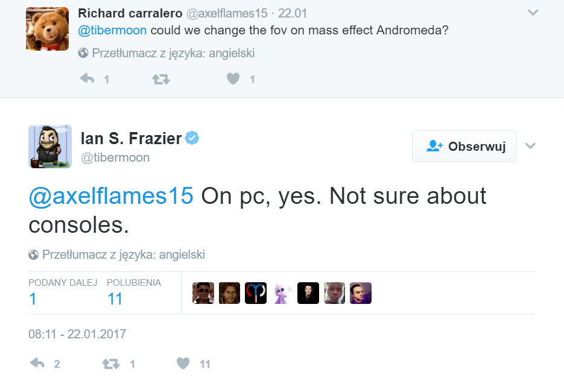Retweet Richard carralero's tweet
The height and width of the screenshot is (392, 564).
[x=160, y=78]
